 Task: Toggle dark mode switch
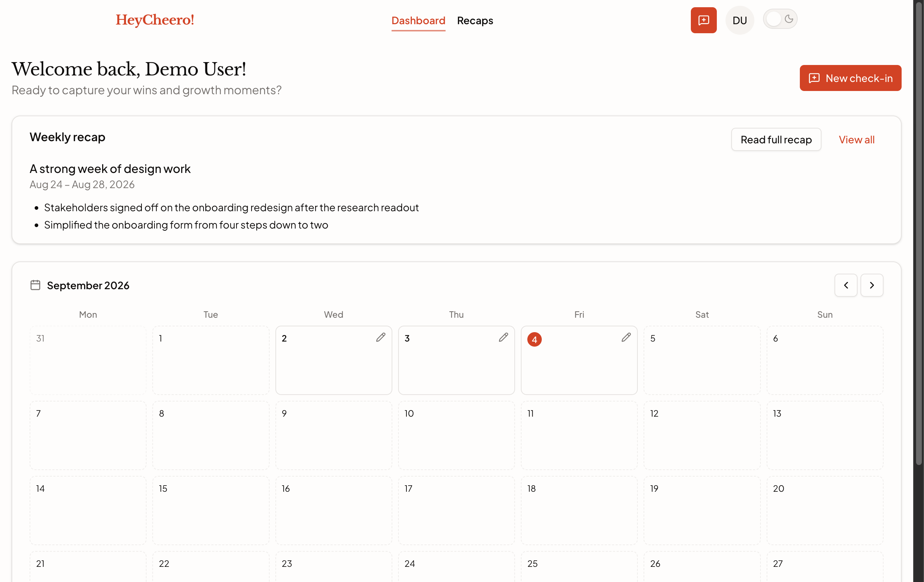coord(780,19)
